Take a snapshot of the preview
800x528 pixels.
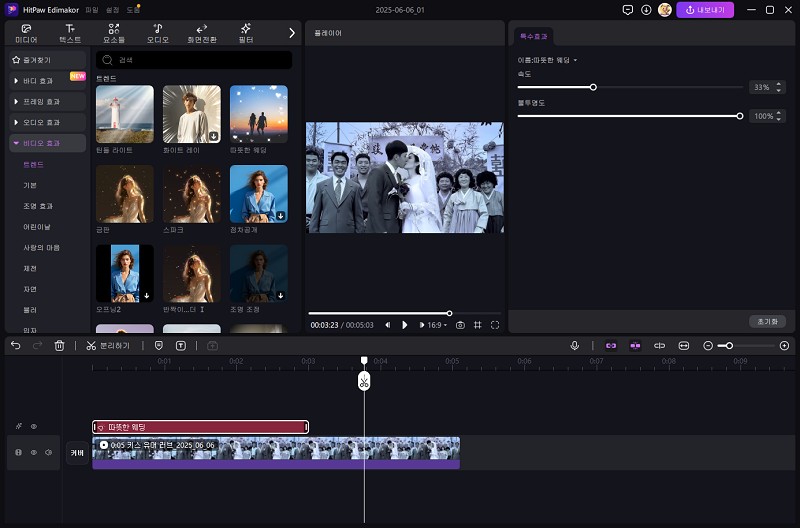pyautogui.click(x=460, y=325)
